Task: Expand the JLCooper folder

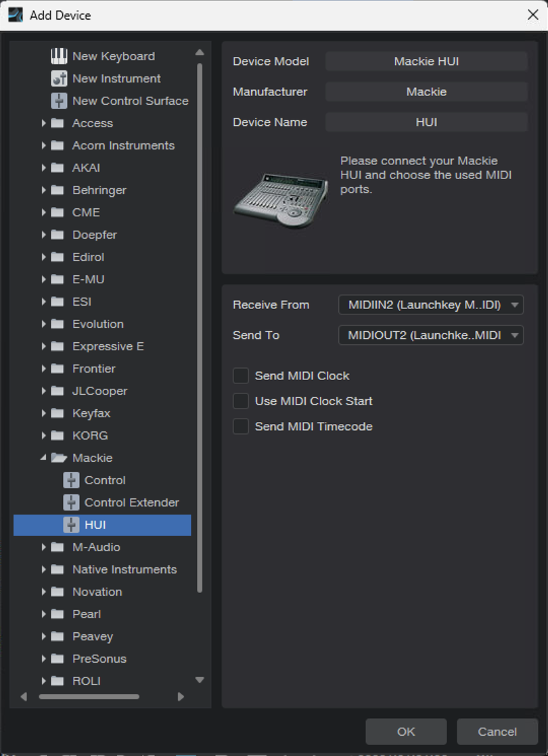Action: coord(43,391)
